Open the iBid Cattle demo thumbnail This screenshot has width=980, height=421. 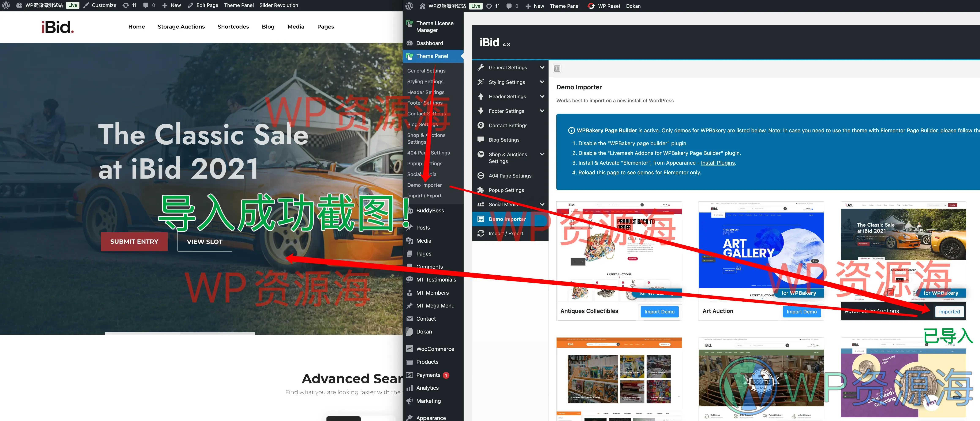pos(761,379)
